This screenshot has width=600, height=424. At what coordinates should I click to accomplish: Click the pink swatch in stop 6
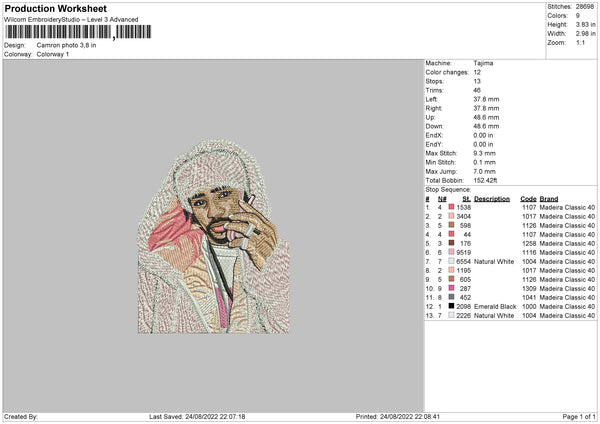pyautogui.click(x=451, y=252)
